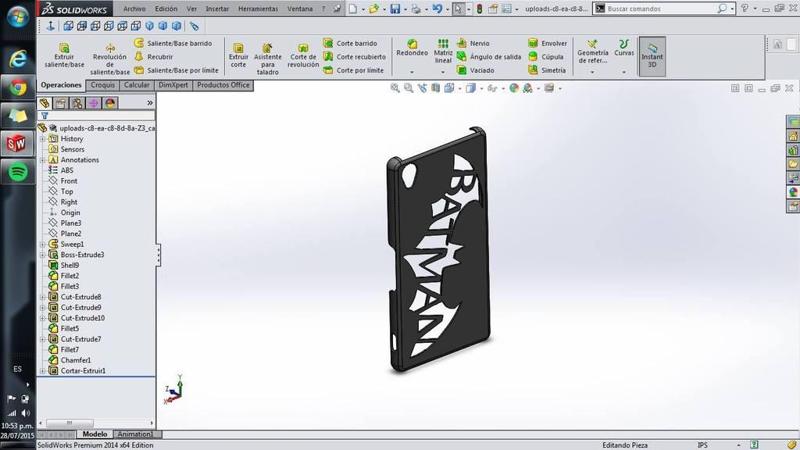The image size is (800, 450).
Task: Open Spotify from taskbar
Action: (x=18, y=172)
